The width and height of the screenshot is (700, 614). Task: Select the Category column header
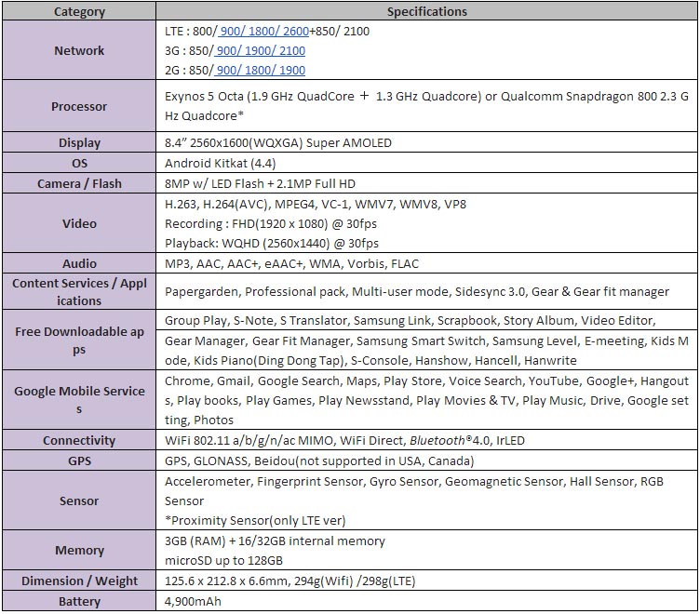pyautogui.click(x=79, y=11)
